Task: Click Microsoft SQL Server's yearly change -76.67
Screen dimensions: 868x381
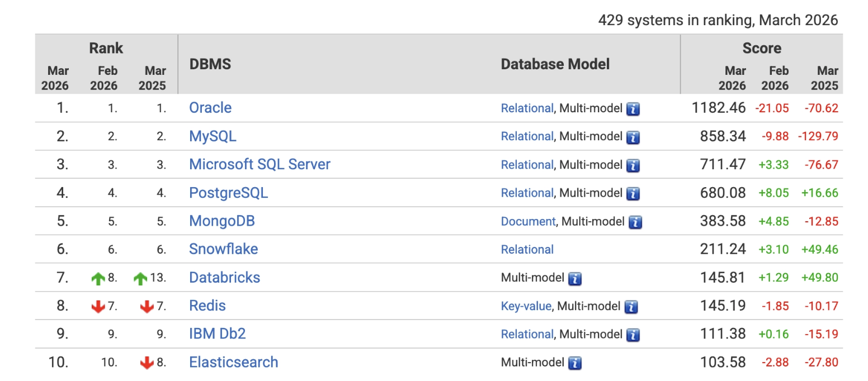Action: tap(822, 165)
